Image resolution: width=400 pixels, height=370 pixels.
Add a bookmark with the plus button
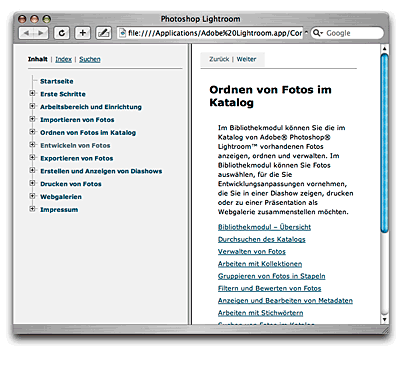(82, 33)
